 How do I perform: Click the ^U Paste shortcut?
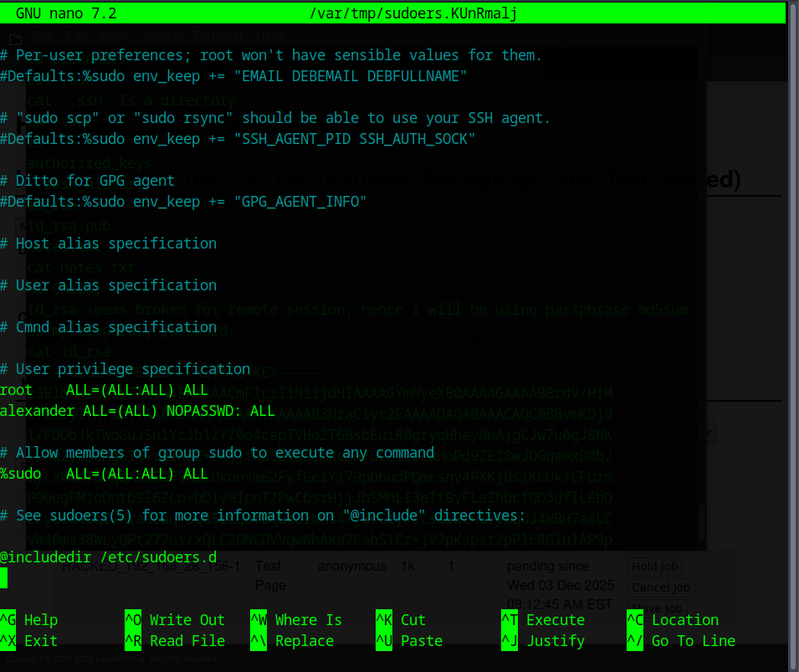point(409,641)
